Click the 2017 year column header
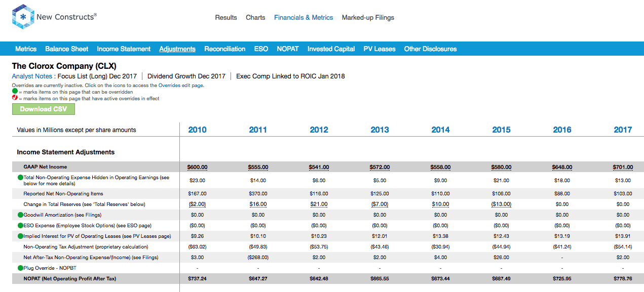Screen dimensions: 644x292 tap(623, 130)
